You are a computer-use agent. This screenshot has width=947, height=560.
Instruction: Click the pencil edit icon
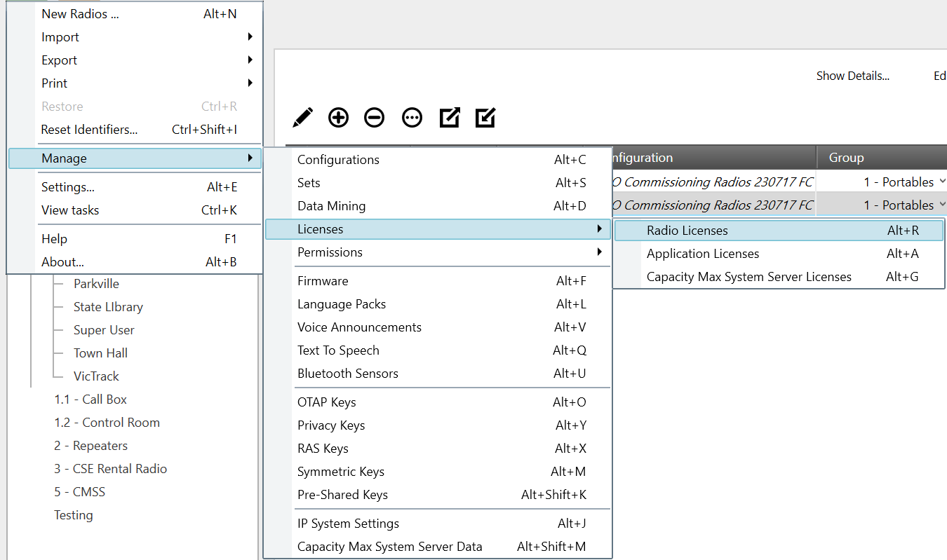coord(302,118)
